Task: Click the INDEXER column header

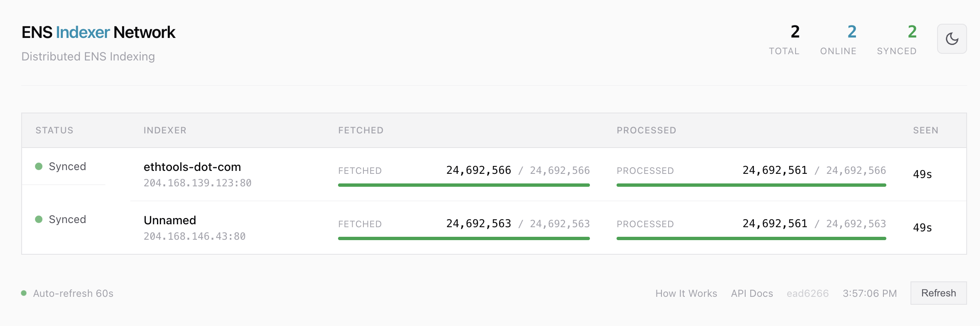Action: pos(165,130)
